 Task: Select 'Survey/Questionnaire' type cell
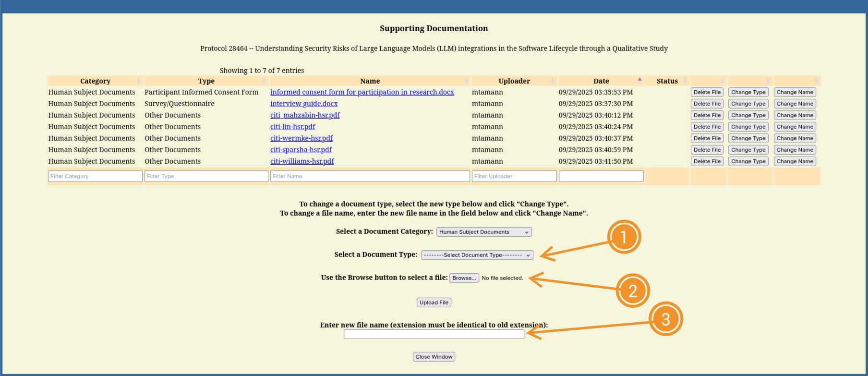(x=179, y=104)
